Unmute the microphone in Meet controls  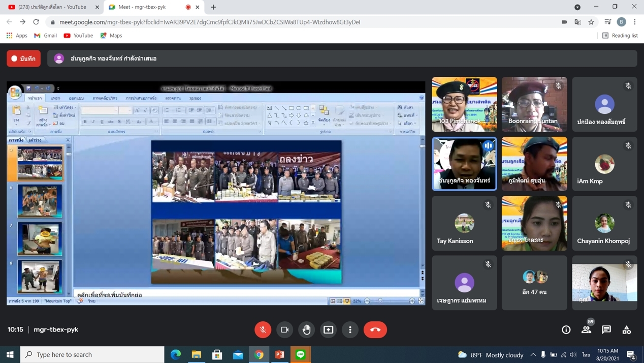click(x=263, y=329)
